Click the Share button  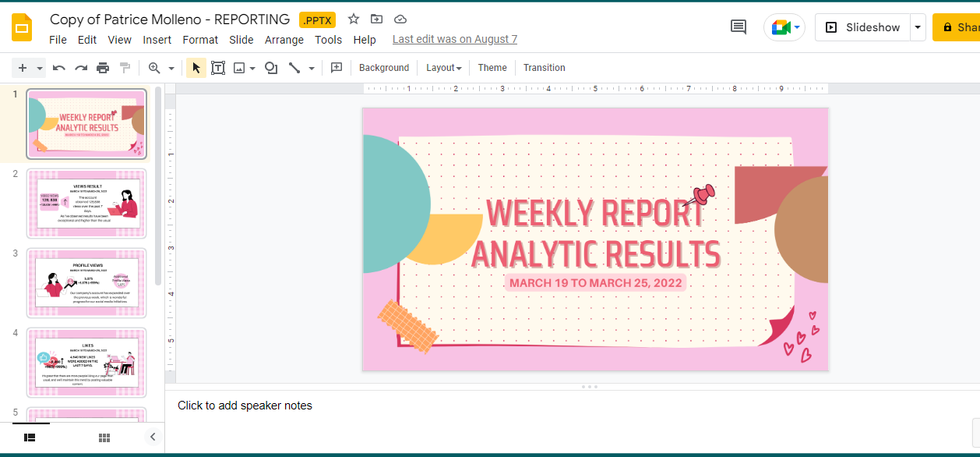[957, 27]
